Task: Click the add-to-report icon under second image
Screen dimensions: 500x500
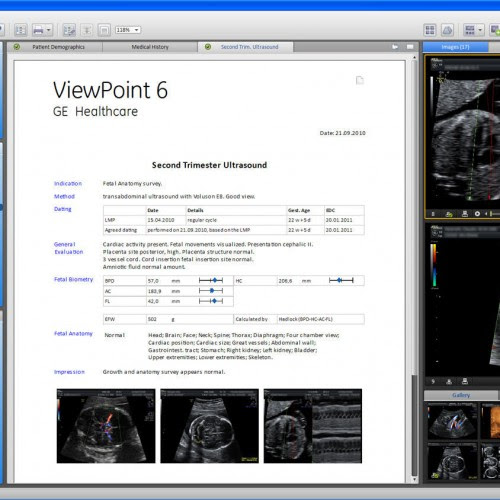Action: coord(449,381)
